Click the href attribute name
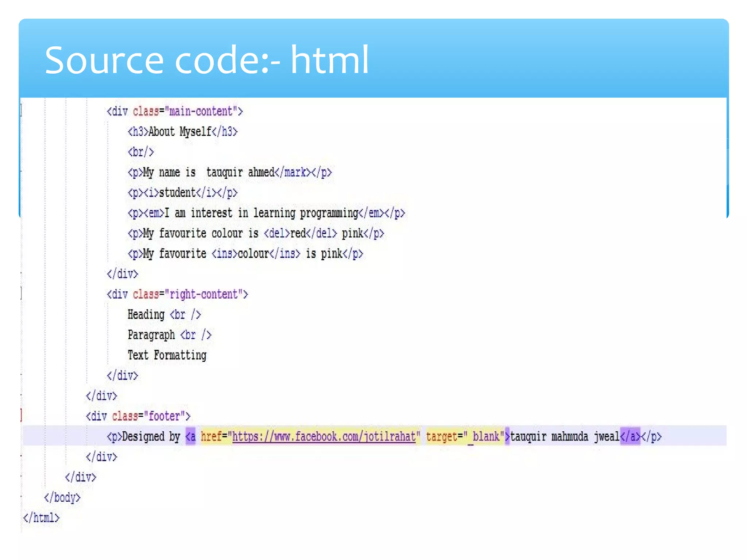Screen dimensions: 747x560 pos(211,436)
